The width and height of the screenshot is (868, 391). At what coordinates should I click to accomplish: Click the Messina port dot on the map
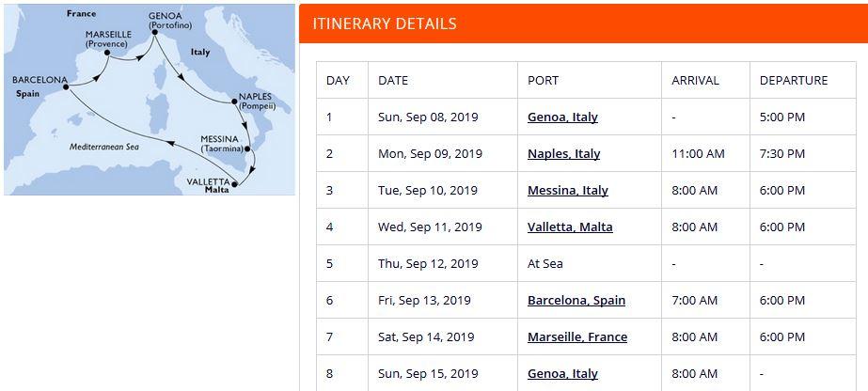point(245,149)
